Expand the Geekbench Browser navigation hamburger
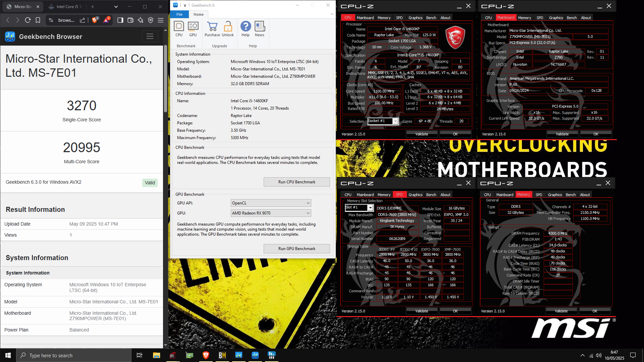This screenshot has height=362, width=644. coord(150,37)
